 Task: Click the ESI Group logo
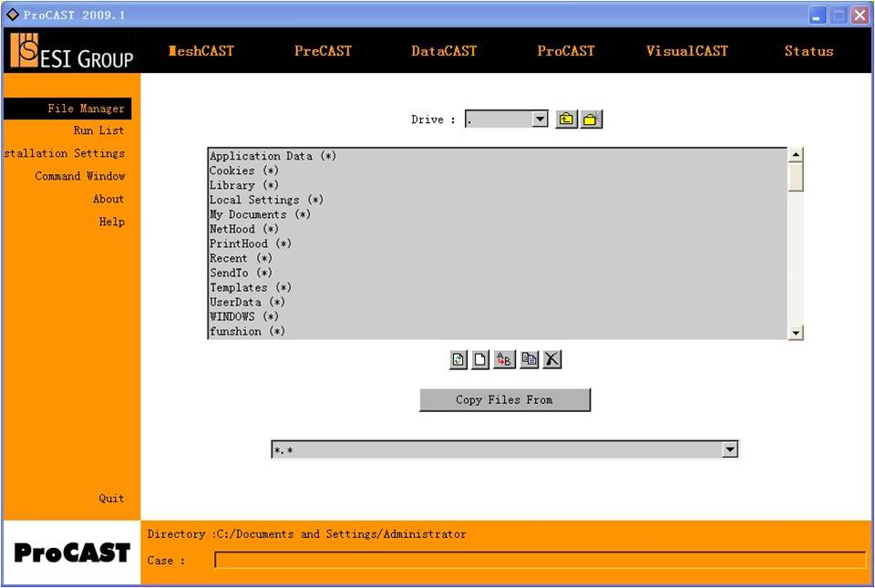(x=71, y=50)
